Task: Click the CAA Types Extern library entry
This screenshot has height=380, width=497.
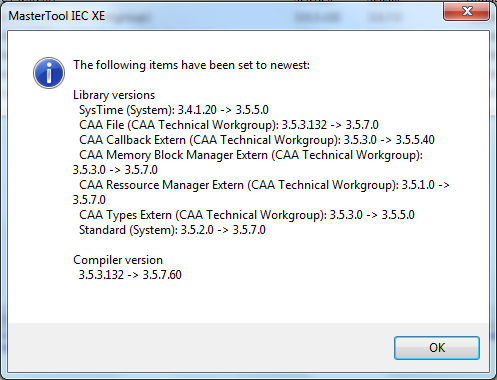Action: 247,215
